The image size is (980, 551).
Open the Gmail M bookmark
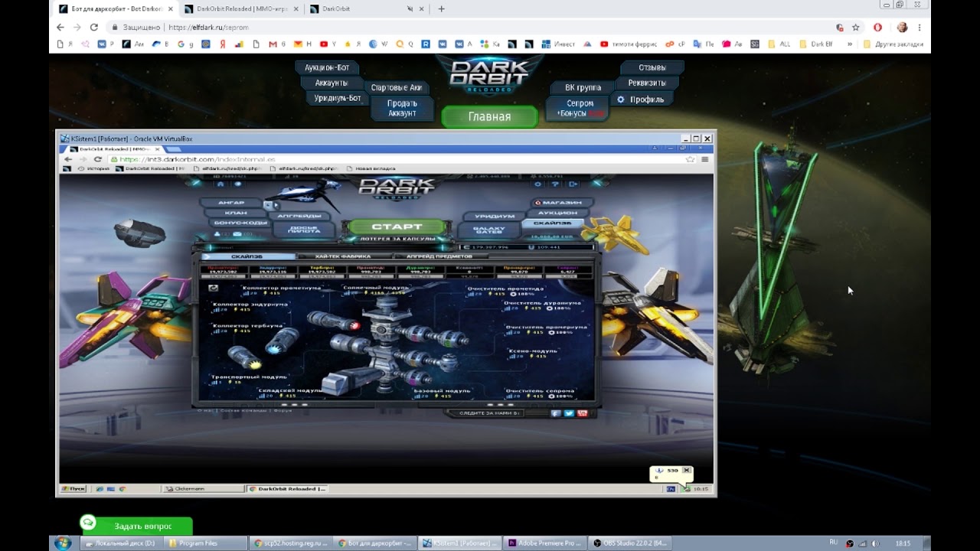point(276,44)
